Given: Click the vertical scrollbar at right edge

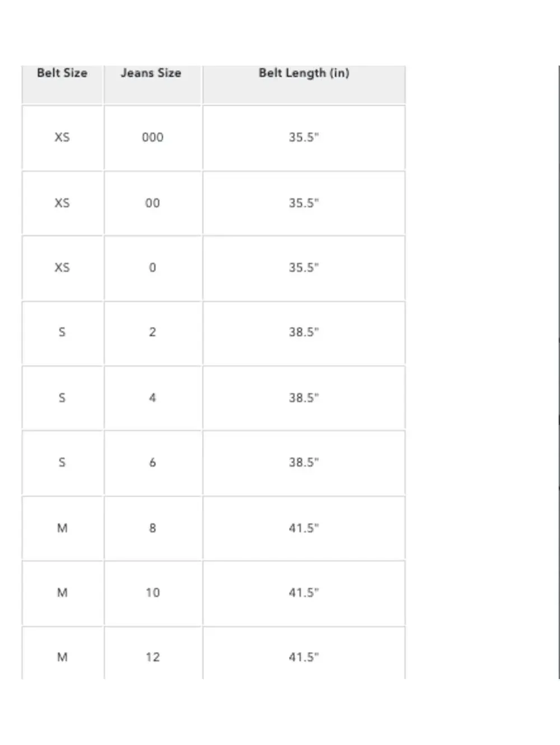Looking at the screenshot, I should [x=558, y=372].
